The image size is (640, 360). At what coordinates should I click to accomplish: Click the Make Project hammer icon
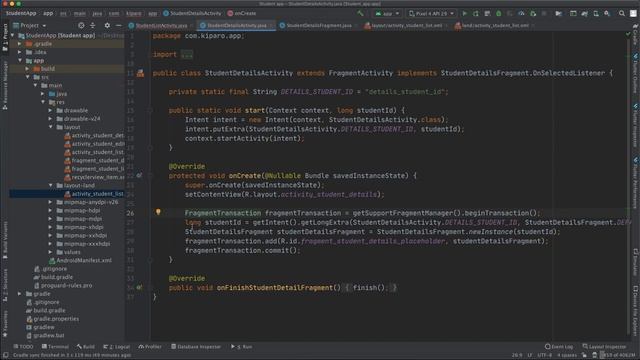click(x=360, y=13)
